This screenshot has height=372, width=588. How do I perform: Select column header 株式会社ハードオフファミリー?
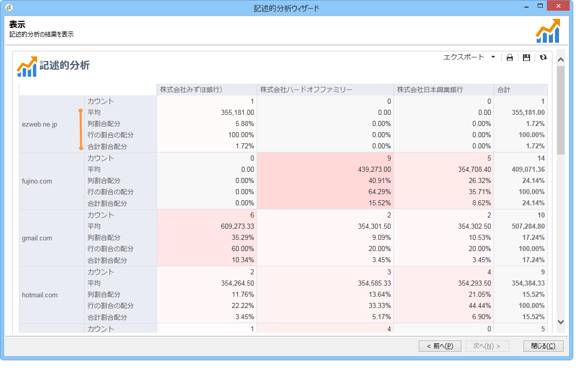(325, 89)
